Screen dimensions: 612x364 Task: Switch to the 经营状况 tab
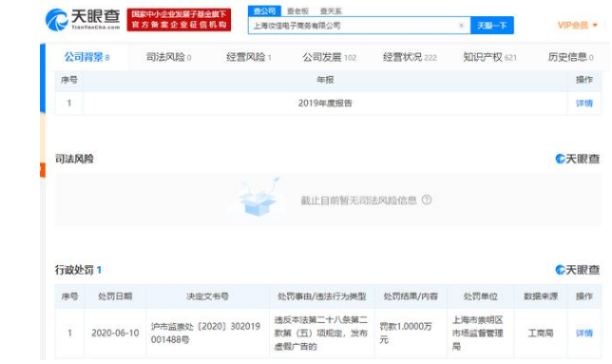(x=410, y=57)
